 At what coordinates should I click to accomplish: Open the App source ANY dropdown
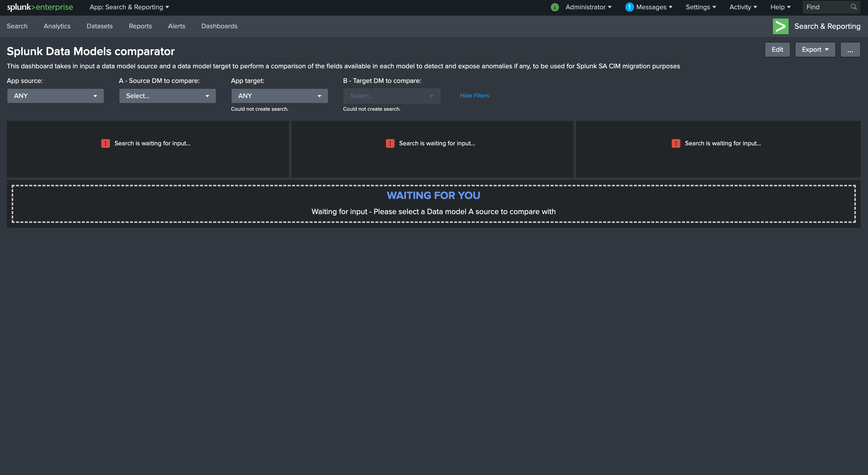(x=55, y=96)
